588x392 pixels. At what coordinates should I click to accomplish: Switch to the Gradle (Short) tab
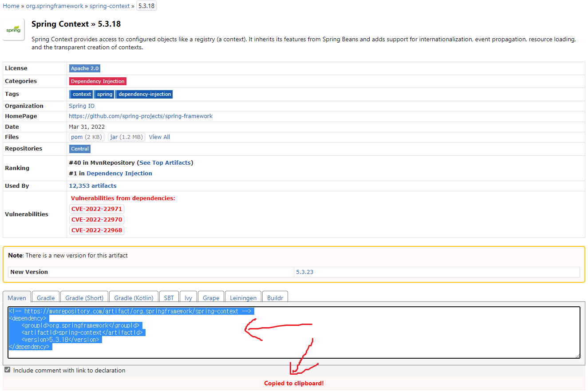pos(84,298)
